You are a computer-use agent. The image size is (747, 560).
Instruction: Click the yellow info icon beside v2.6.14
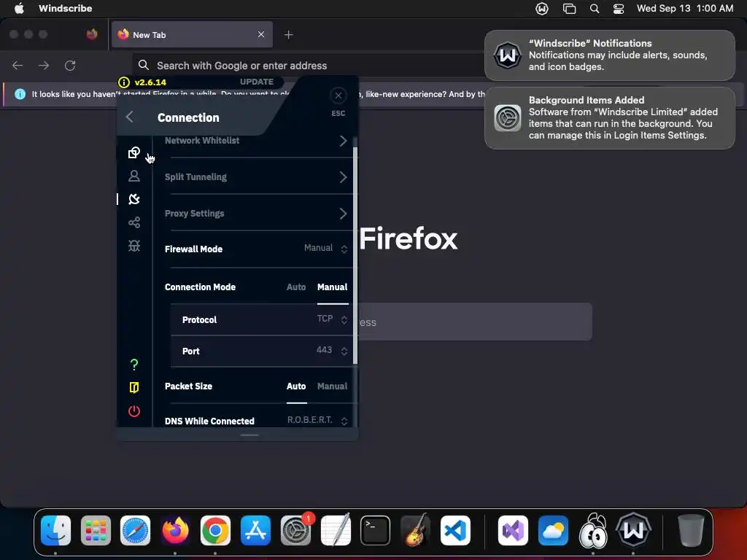[x=124, y=82]
